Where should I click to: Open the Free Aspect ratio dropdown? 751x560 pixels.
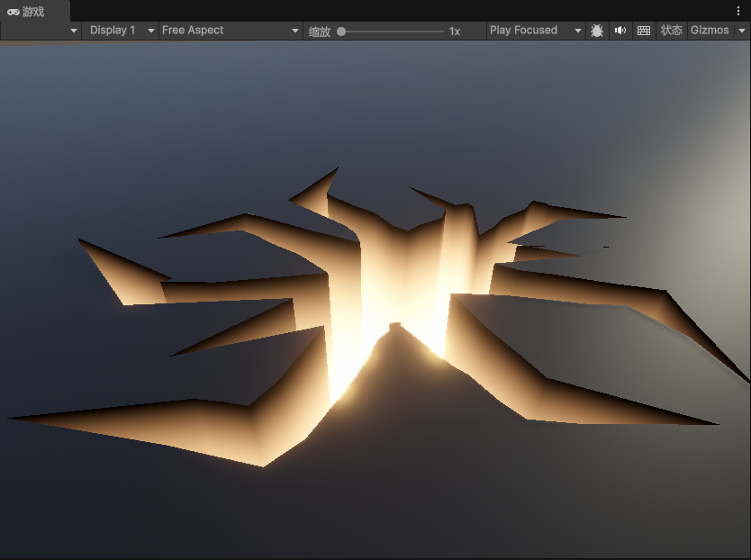click(228, 30)
